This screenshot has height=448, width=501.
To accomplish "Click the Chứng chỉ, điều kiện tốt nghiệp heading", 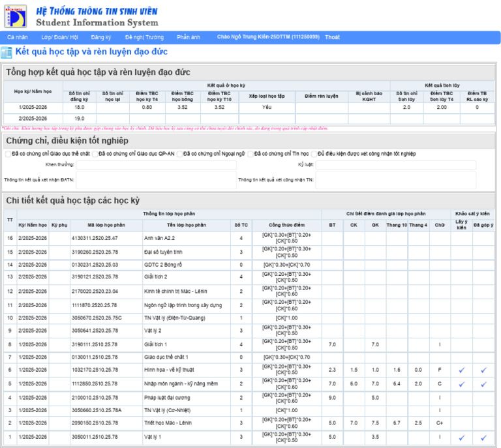I will pos(67,141).
